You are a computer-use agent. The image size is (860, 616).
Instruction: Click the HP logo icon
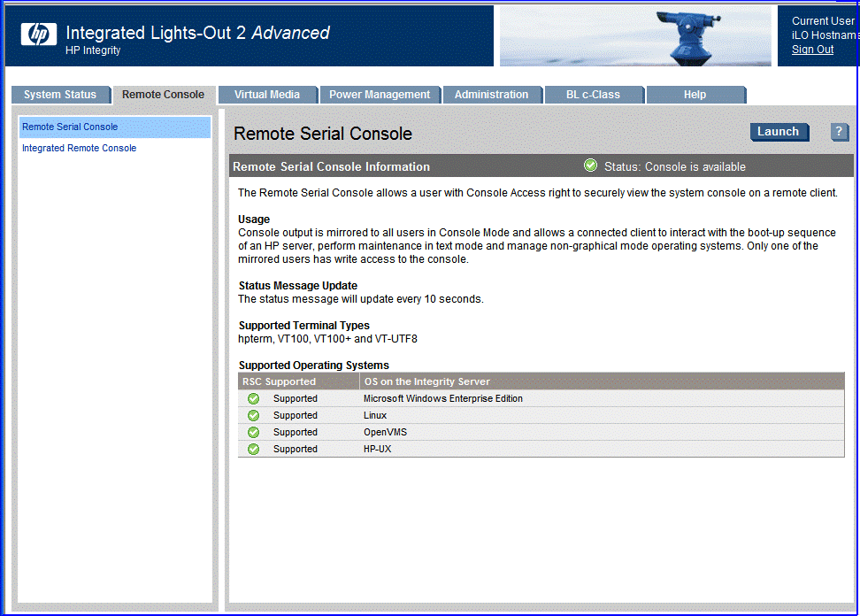38,35
